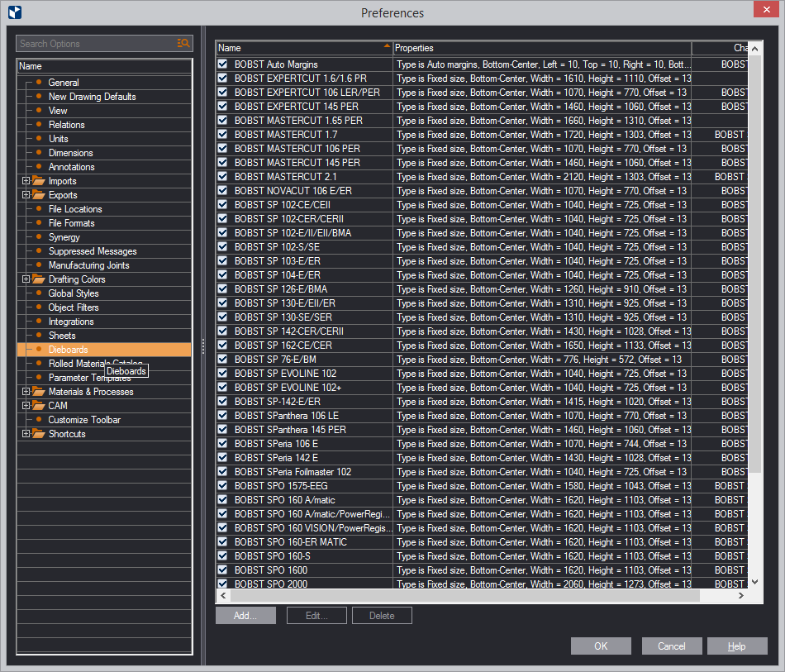Toggle BOBST SPeria 106 E checkbox
The height and width of the screenshot is (672, 785).
click(x=223, y=444)
